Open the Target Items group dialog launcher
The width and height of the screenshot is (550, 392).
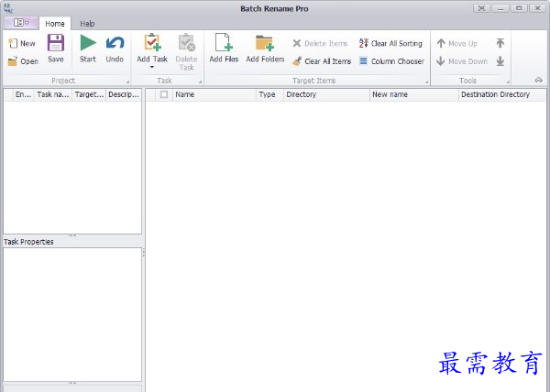pos(427,82)
